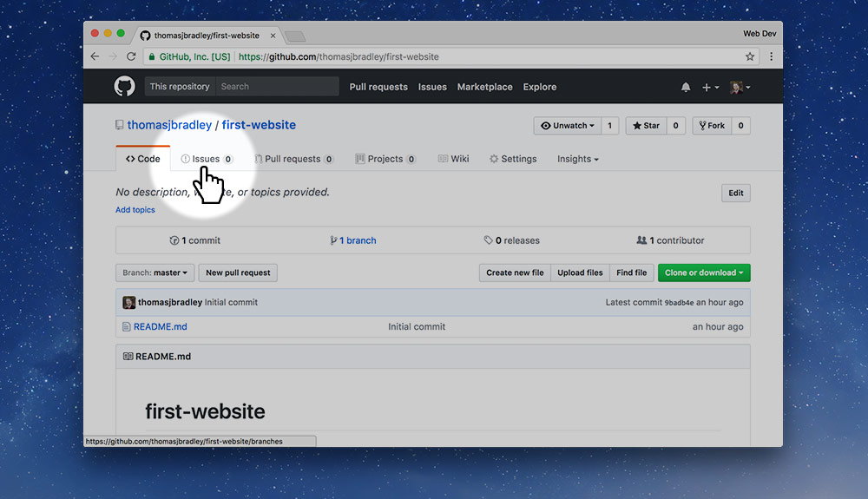
Task: Open Chrome's three-dot menu
Action: point(771,56)
